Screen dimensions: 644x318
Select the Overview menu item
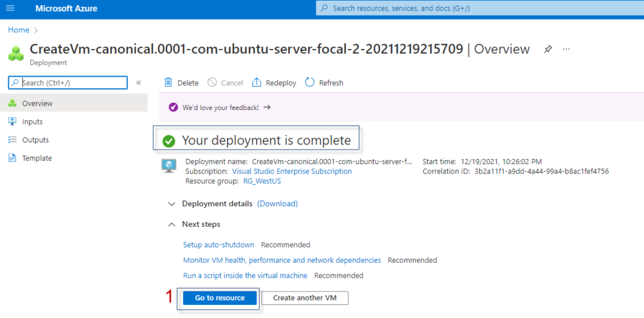pyautogui.click(x=74, y=104)
